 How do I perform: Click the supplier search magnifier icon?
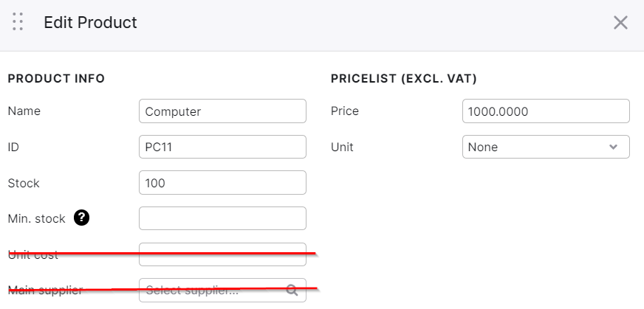292,290
